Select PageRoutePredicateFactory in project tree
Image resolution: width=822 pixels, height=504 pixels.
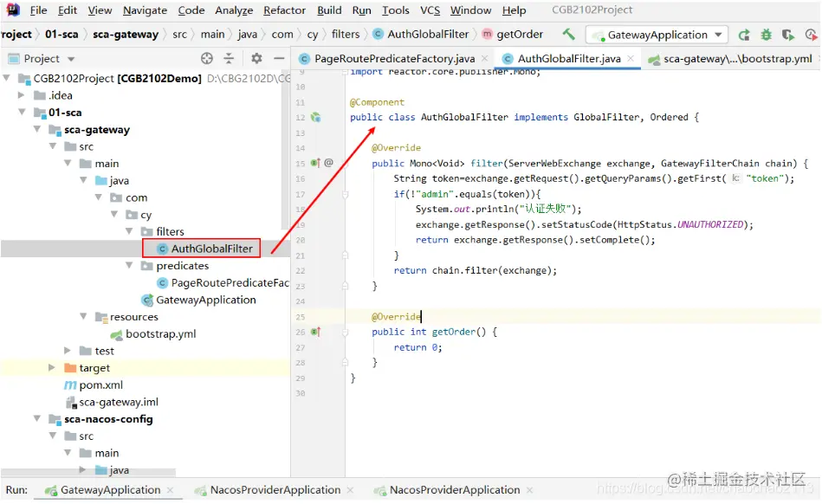point(230,283)
